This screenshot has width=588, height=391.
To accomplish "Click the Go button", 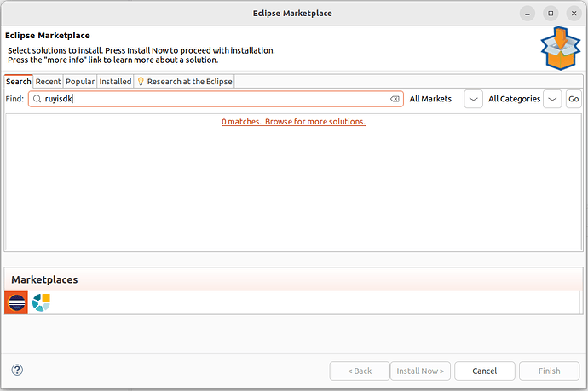I will coord(574,99).
